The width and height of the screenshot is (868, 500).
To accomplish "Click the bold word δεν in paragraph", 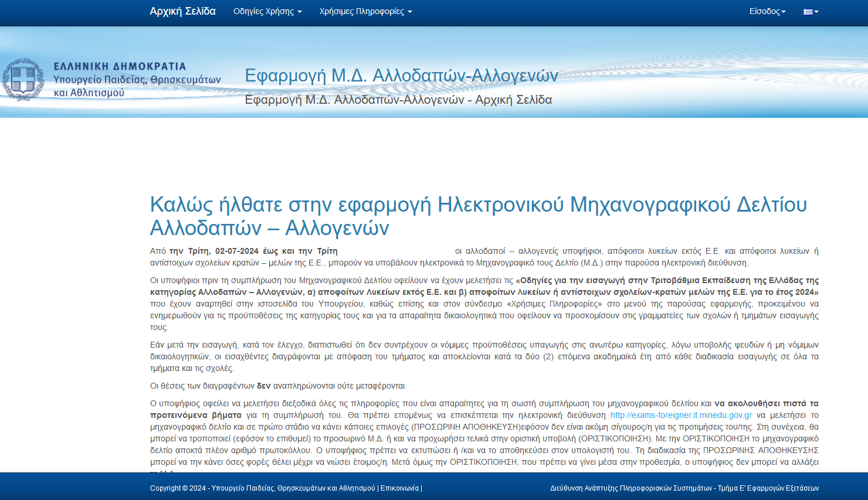I will tap(263, 386).
